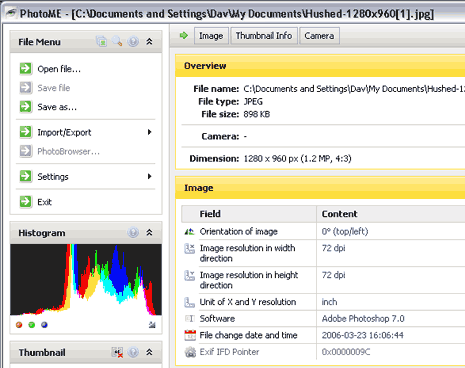Click the histogram graph
Viewport: 465px width, 368px height.
click(x=86, y=280)
